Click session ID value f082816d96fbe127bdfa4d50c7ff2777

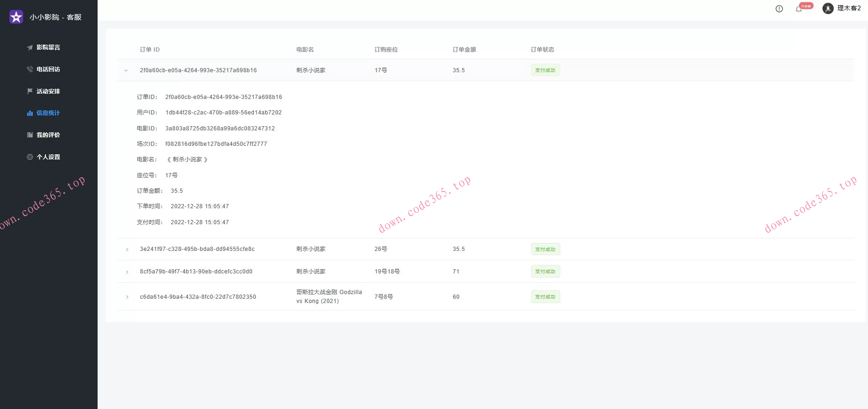216,144
